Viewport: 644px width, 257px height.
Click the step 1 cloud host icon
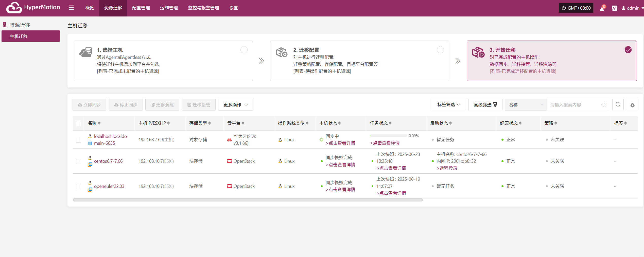[86, 52]
